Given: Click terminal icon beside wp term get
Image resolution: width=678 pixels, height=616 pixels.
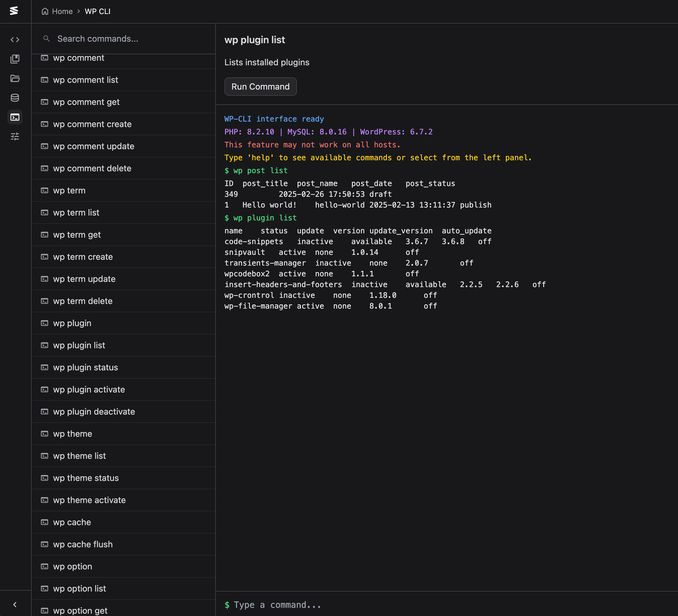Looking at the screenshot, I should click(45, 234).
